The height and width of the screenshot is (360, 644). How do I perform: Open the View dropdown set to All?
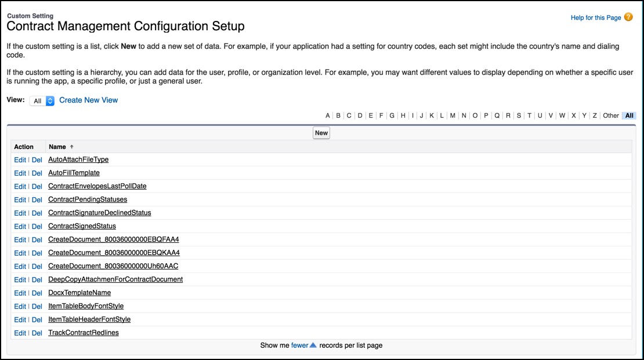click(x=42, y=100)
